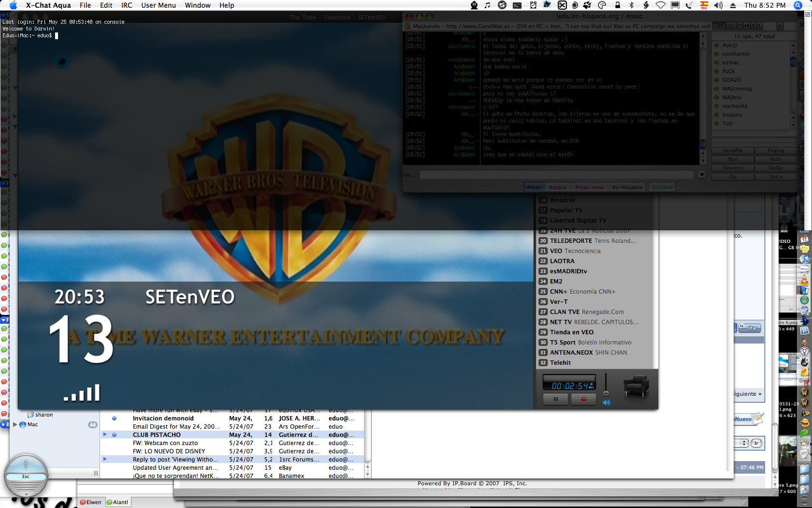The image size is (812, 508).
Task: Click the phone handset menu bar icon
Action: point(689,5)
